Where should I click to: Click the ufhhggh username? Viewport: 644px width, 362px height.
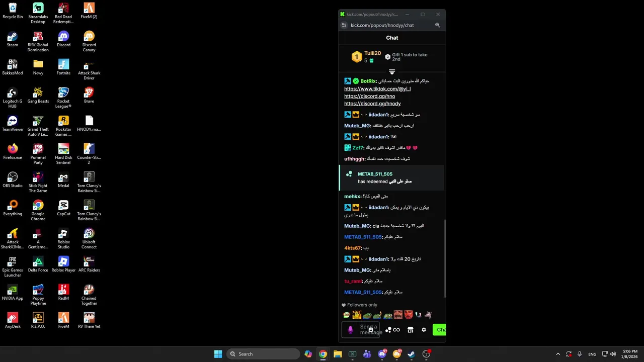click(354, 159)
